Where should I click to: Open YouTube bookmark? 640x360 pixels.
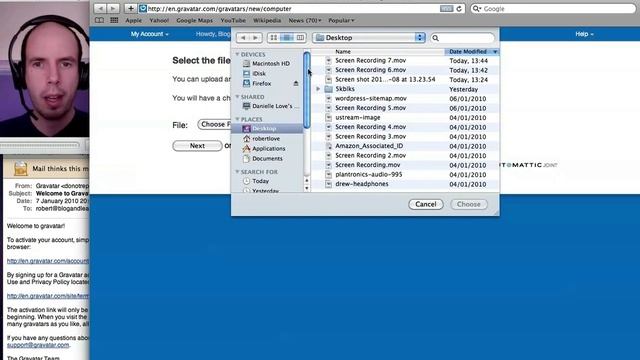click(233, 20)
